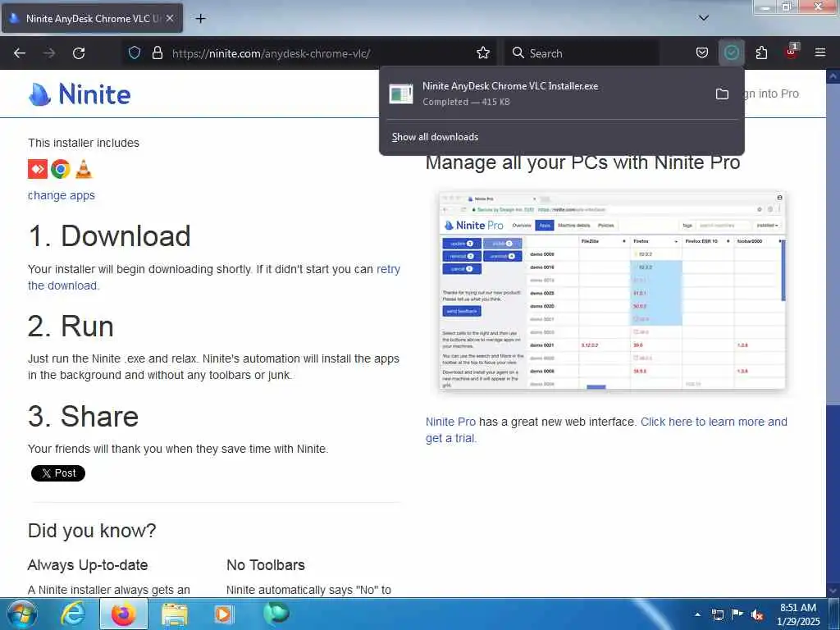
Task: Launch Internet Explorer from the taskbar
Action: point(72,614)
